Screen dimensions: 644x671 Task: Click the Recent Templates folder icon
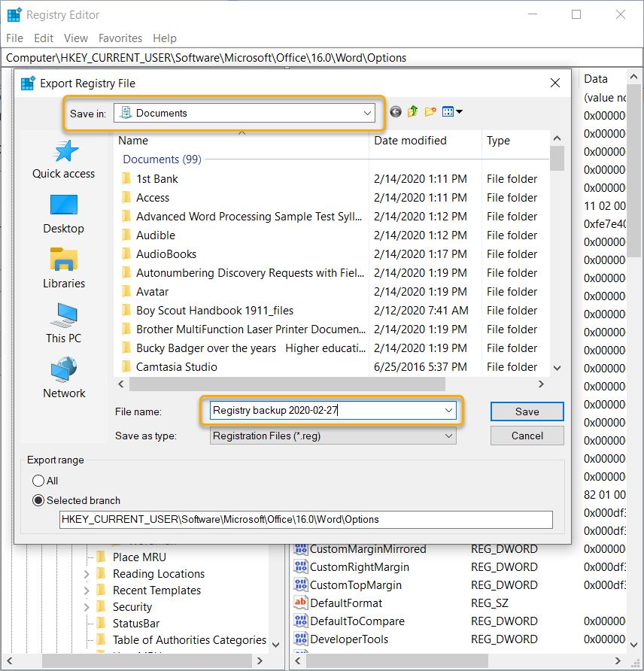[102, 590]
